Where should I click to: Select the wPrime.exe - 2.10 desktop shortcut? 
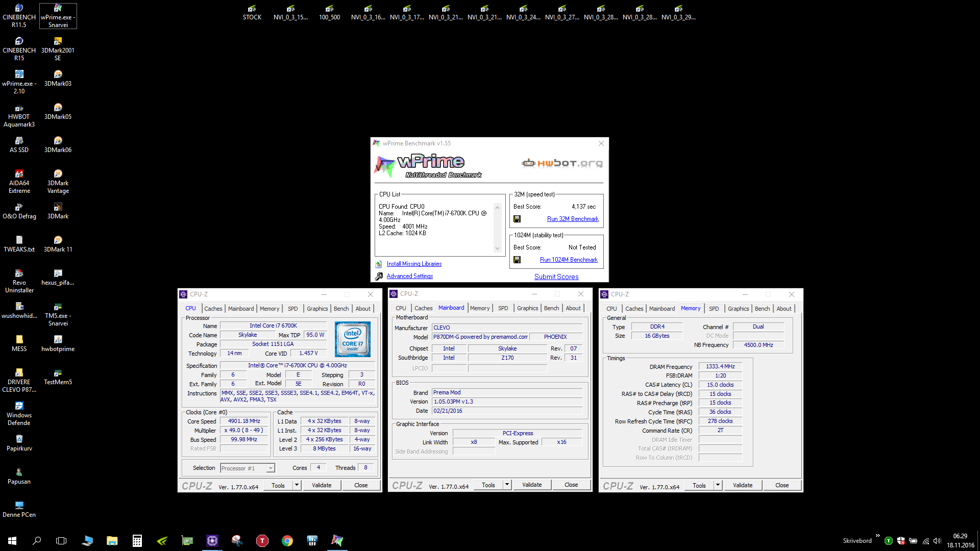tap(19, 82)
